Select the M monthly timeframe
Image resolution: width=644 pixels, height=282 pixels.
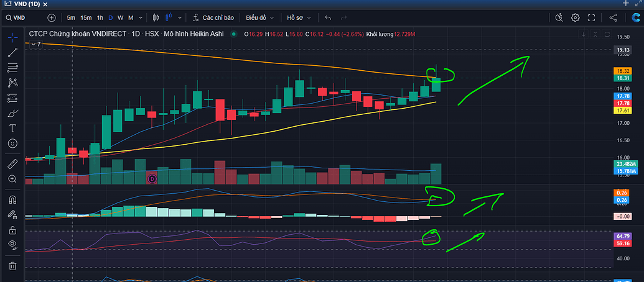tap(131, 17)
